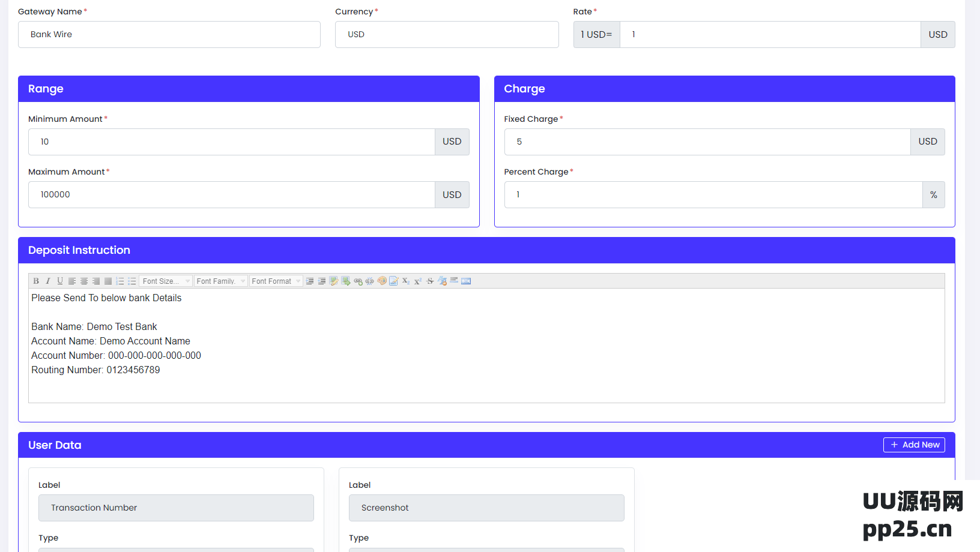This screenshot has height=552, width=980.
Task: Insert a numbered ordered list
Action: tap(120, 281)
